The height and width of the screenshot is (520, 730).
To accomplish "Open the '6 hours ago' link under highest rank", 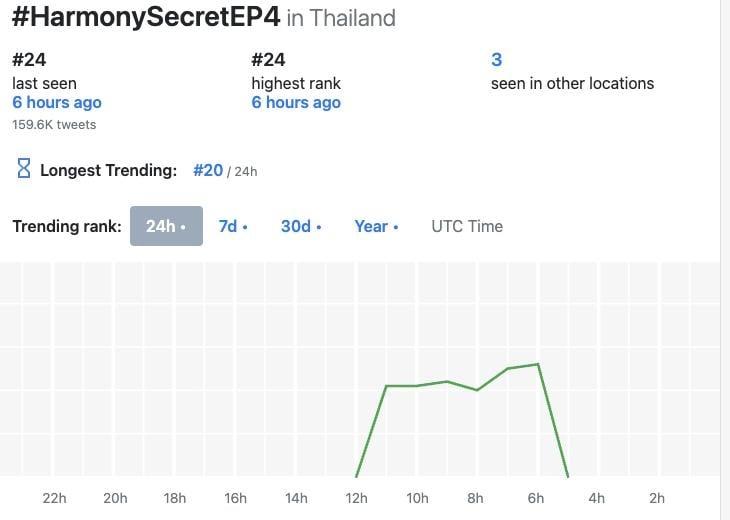I will [296, 102].
